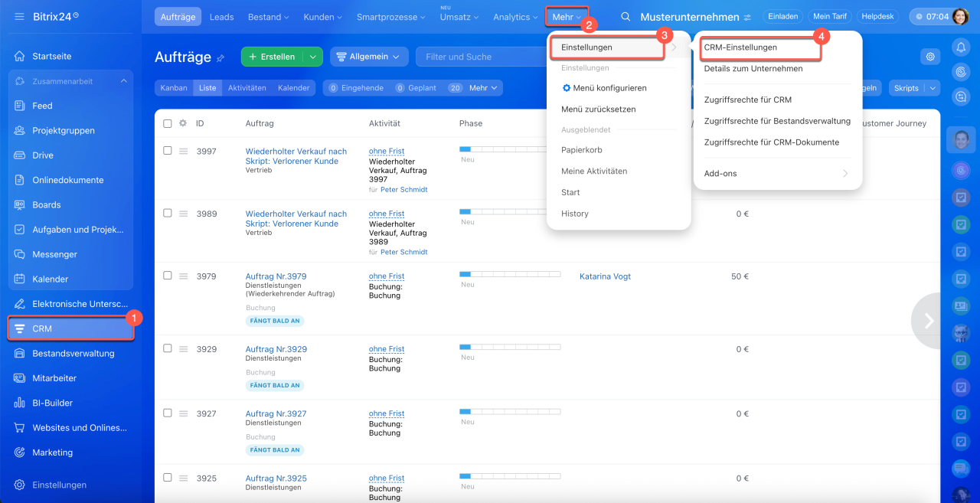Open the notifications bell icon
The height and width of the screenshot is (503, 980).
(x=961, y=47)
